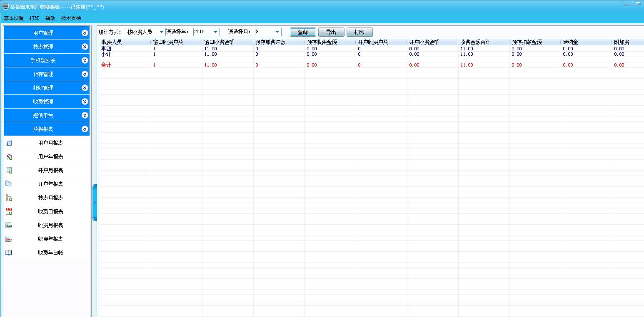Expand the 抄表管理 section chevron

coord(85,47)
